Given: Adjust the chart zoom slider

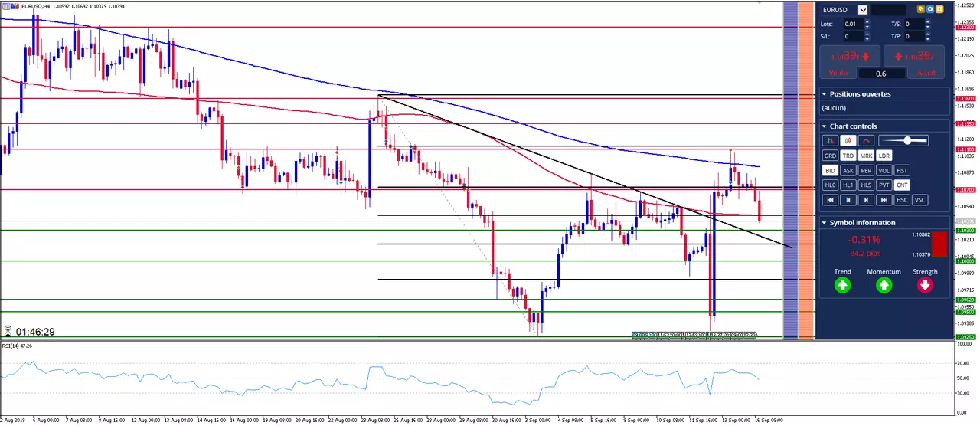Looking at the screenshot, I should click(903, 140).
